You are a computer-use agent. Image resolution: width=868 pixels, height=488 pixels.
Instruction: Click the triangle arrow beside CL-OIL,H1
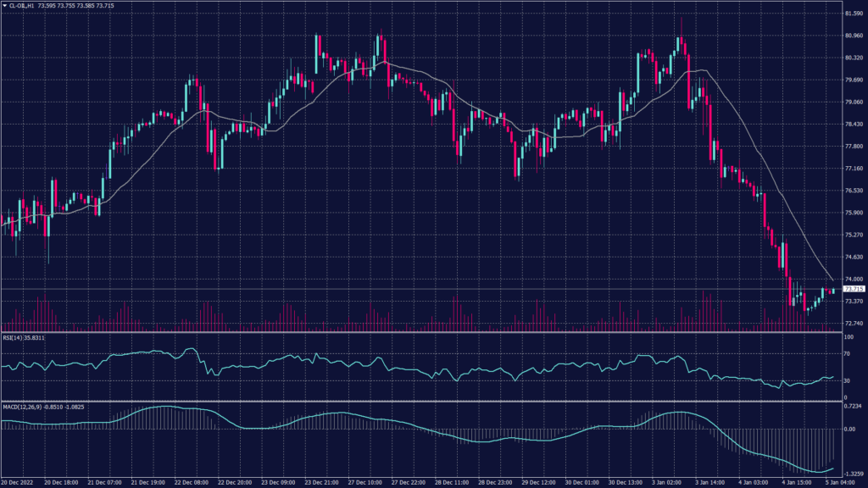[4, 6]
